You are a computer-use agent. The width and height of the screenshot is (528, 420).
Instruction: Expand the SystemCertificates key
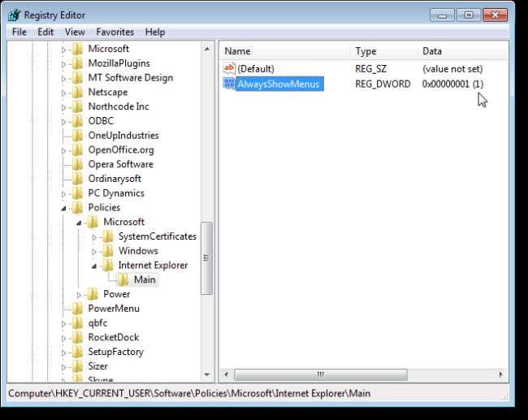click(94, 237)
